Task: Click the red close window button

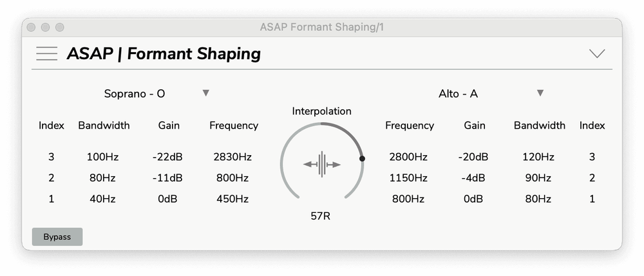Action: coord(32,28)
